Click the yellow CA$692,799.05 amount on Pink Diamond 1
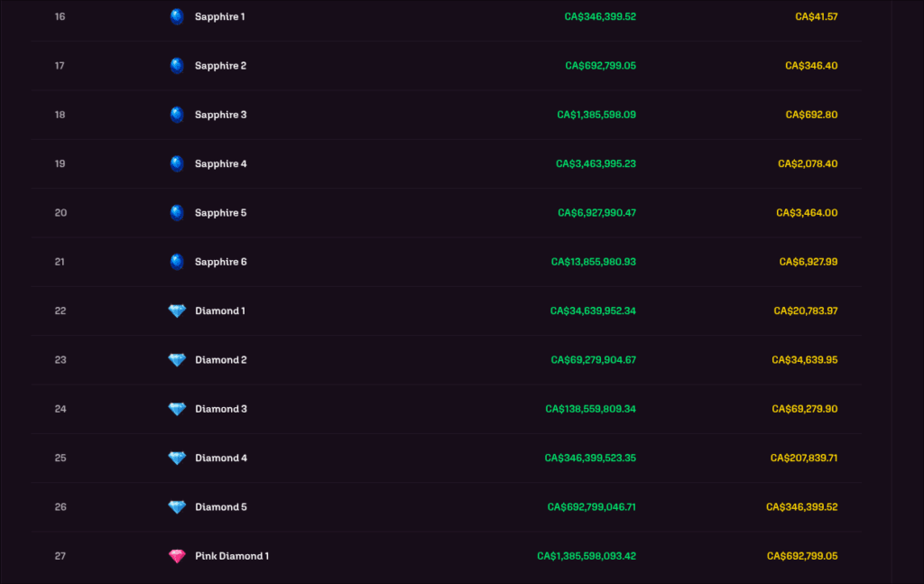924x584 pixels. point(802,555)
